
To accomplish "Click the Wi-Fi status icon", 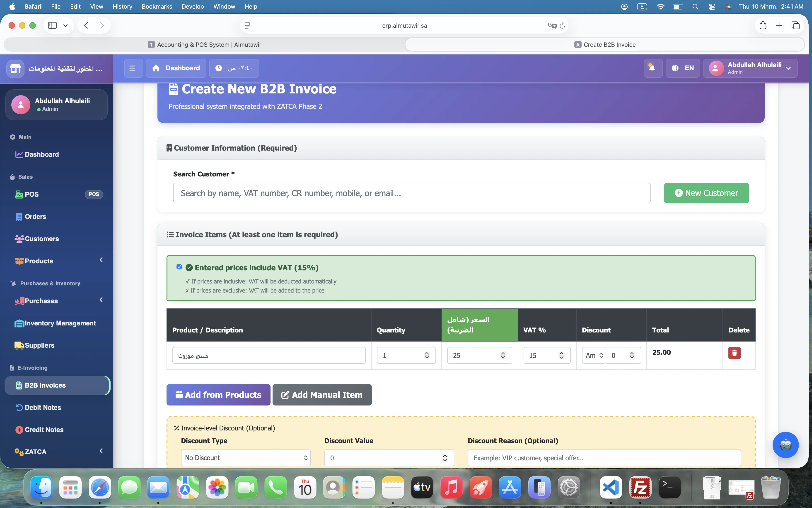I will point(660,7).
